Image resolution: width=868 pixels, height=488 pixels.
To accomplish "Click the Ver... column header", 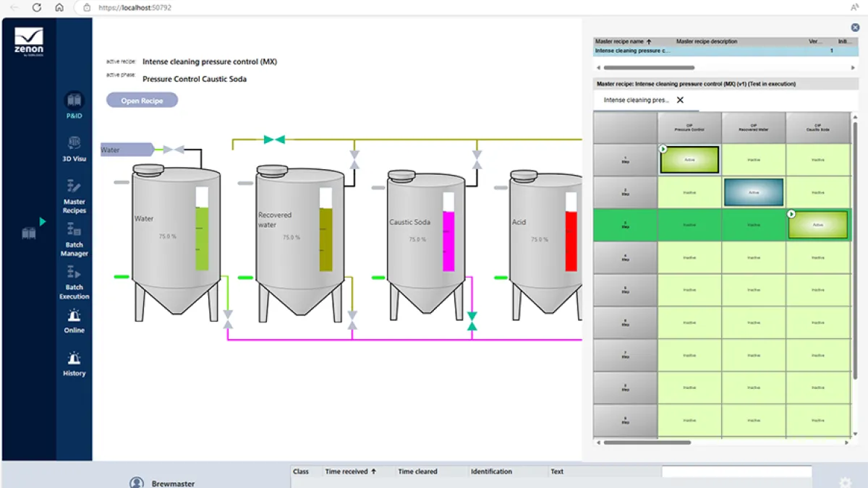I will point(816,42).
